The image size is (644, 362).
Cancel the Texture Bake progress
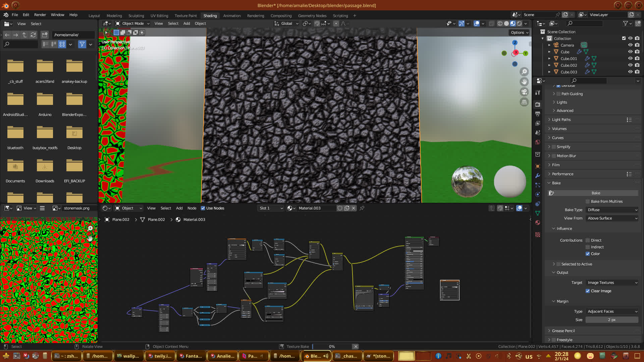[356, 347]
